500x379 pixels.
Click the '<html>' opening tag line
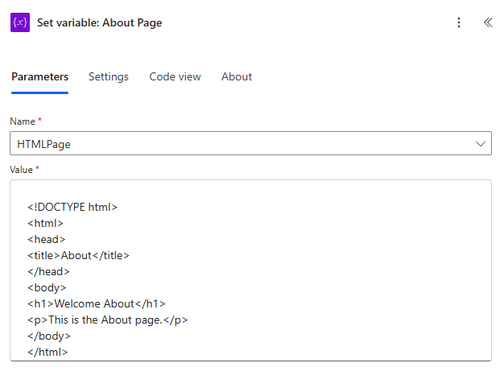point(45,223)
